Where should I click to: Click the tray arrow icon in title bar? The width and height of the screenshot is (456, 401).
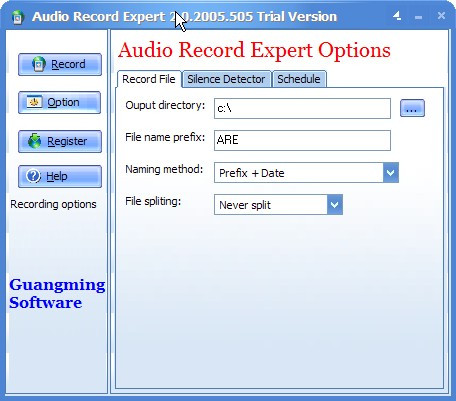click(x=397, y=16)
